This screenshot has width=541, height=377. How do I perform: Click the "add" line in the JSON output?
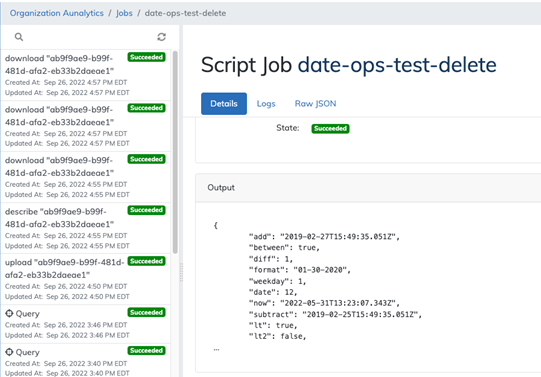click(x=324, y=237)
